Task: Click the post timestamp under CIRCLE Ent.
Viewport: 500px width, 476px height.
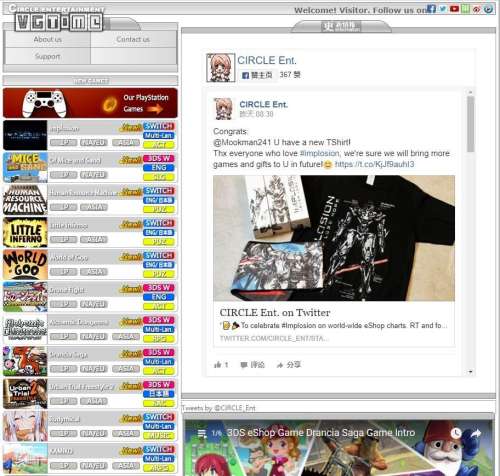Action: click(x=256, y=114)
